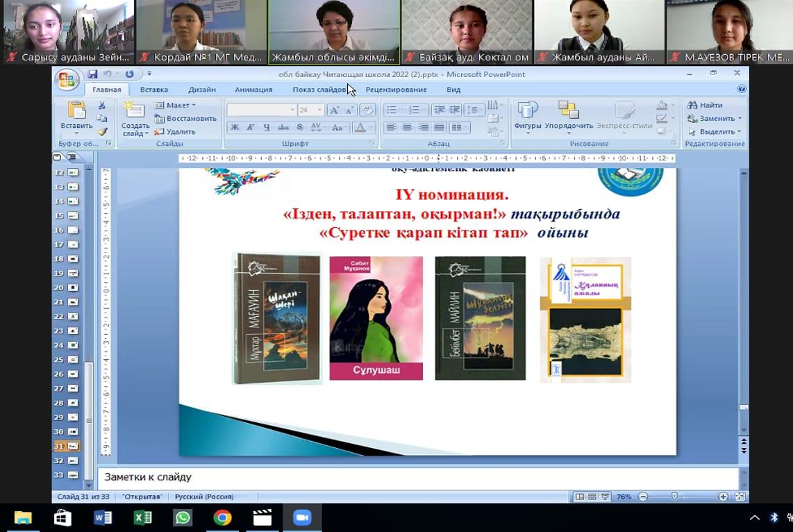Decrease the list indent level
The image size is (793, 532).
coord(439,110)
